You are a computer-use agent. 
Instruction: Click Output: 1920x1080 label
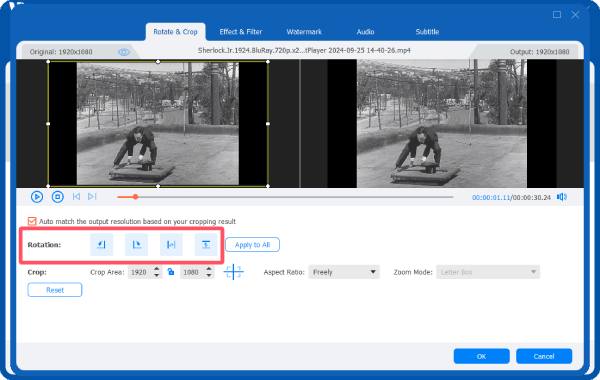tap(540, 52)
